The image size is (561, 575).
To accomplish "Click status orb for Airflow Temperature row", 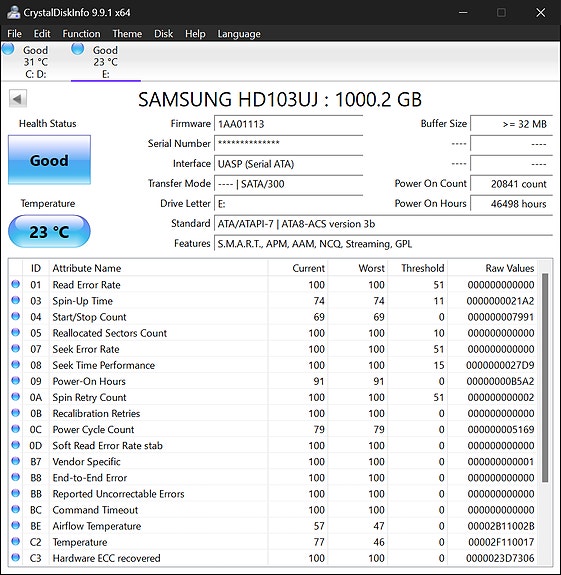I will pyautogui.click(x=15, y=525).
